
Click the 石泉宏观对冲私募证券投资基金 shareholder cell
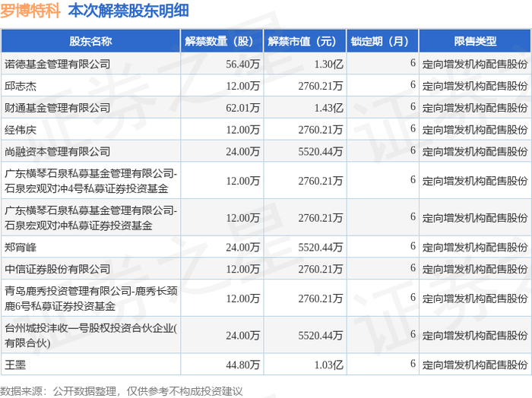click(90, 218)
